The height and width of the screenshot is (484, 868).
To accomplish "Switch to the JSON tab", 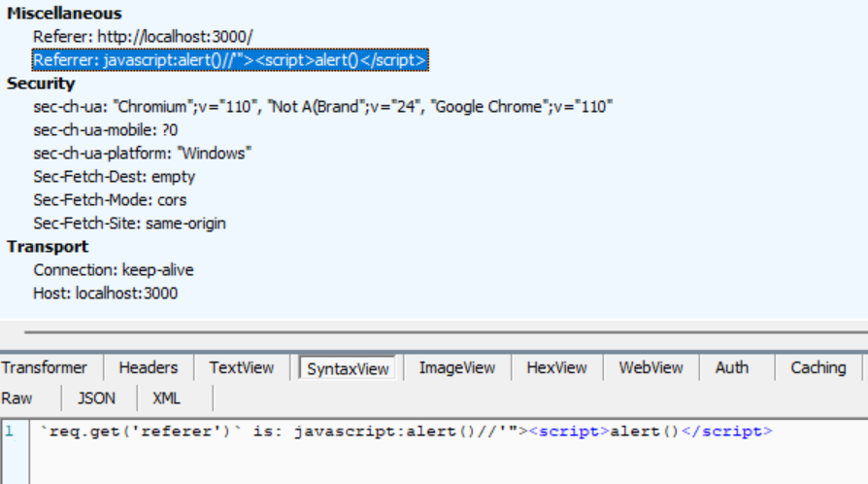I will click(x=96, y=398).
